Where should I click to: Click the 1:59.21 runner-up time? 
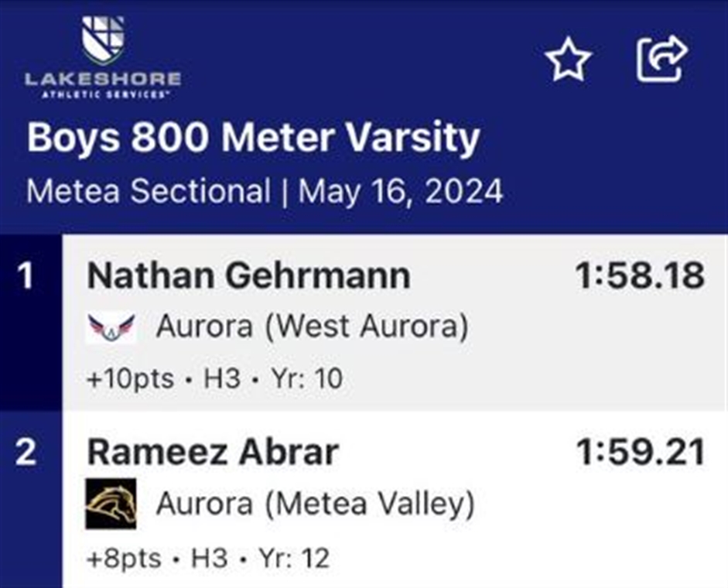641,453
